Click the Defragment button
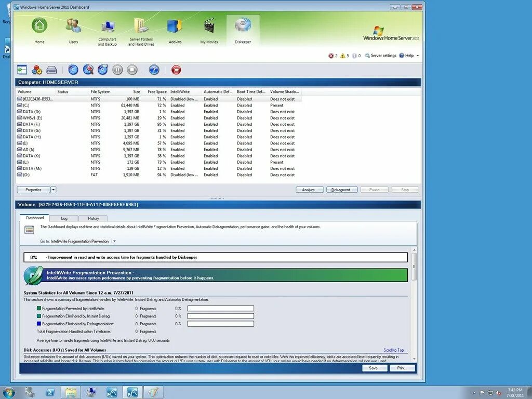Image resolution: width=532 pixels, height=399 pixels. [x=342, y=190]
